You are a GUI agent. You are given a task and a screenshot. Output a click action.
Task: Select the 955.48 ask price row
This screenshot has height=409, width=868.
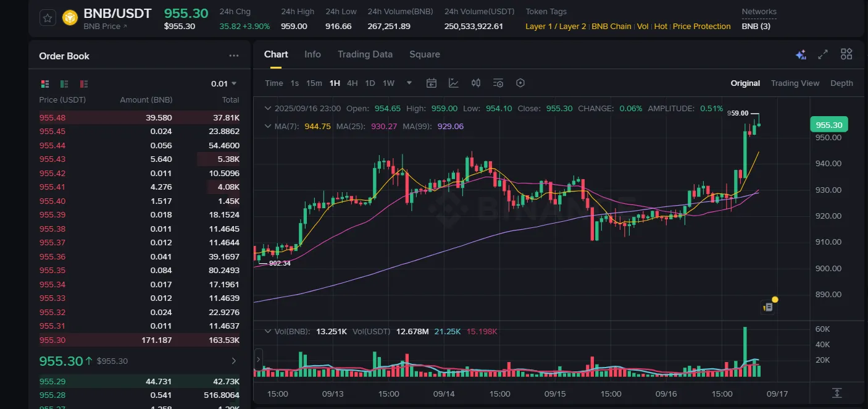pyautogui.click(x=139, y=117)
